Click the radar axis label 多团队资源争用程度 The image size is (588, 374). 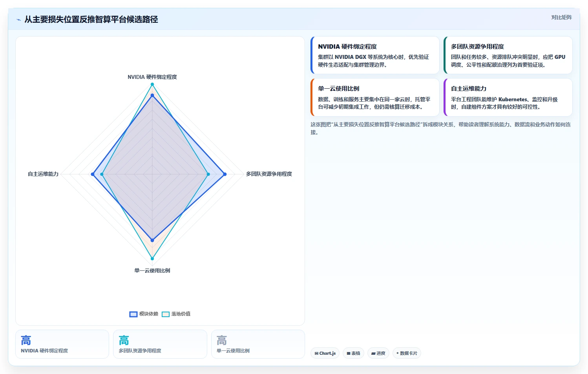[269, 174]
